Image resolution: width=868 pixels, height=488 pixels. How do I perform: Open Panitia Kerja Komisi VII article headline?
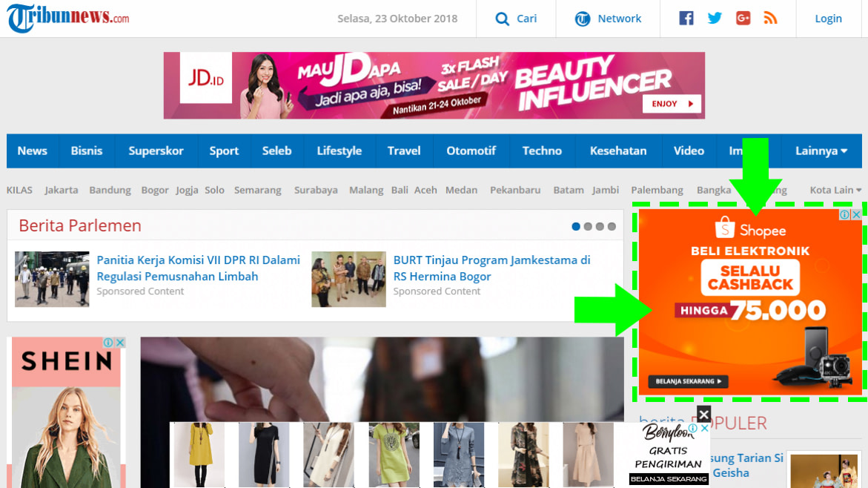pos(198,268)
